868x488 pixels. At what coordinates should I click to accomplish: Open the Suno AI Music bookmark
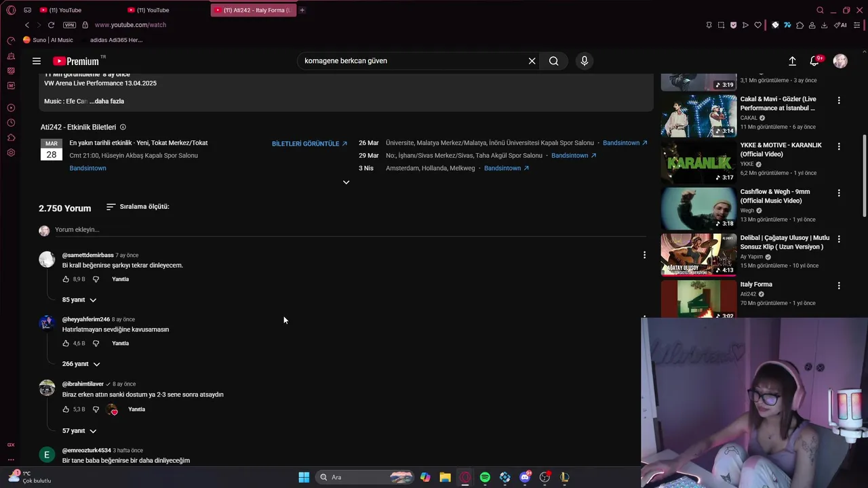point(47,40)
